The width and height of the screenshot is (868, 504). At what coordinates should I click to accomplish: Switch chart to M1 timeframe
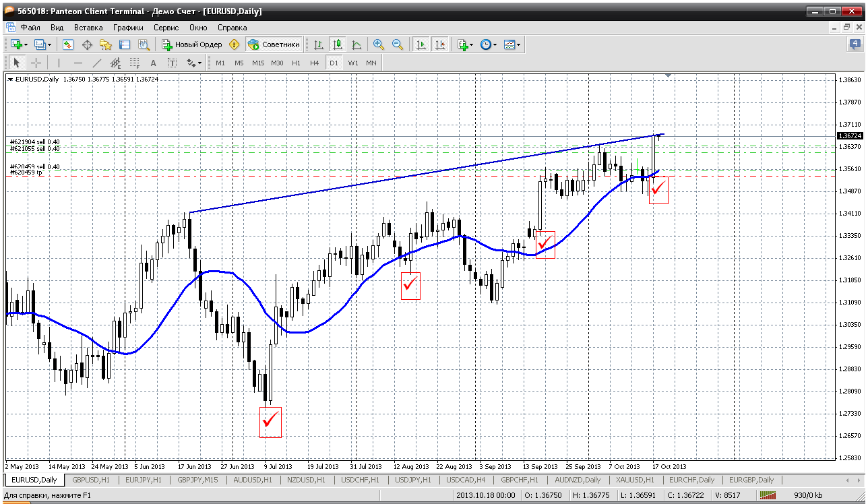point(220,63)
